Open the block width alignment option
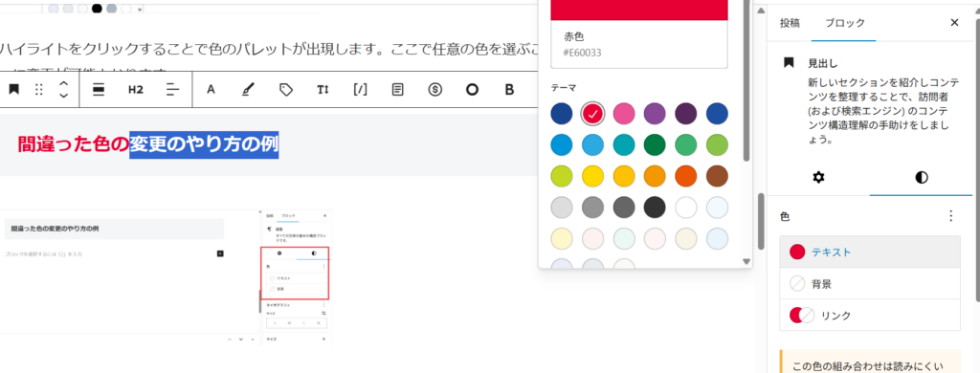Image resolution: width=980 pixels, height=373 pixels. [99, 89]
